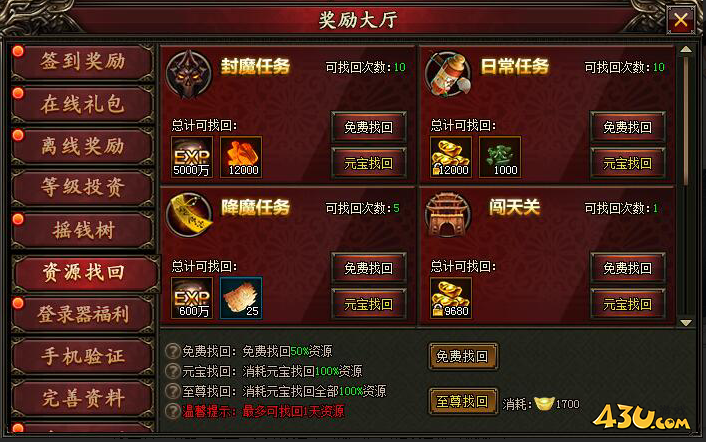Click help icon beside 免费找回 description
This screenshot has height=442, width=706.
[172, 351]
